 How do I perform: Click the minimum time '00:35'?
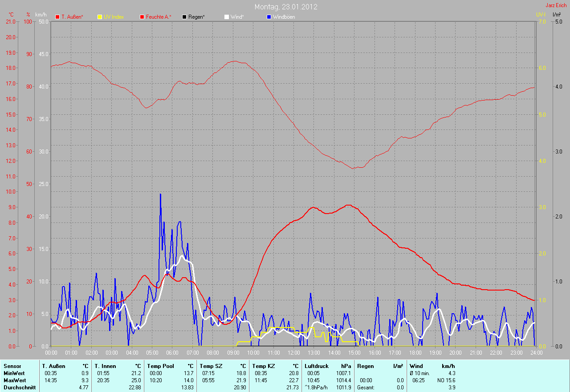(x=52, y=373)
